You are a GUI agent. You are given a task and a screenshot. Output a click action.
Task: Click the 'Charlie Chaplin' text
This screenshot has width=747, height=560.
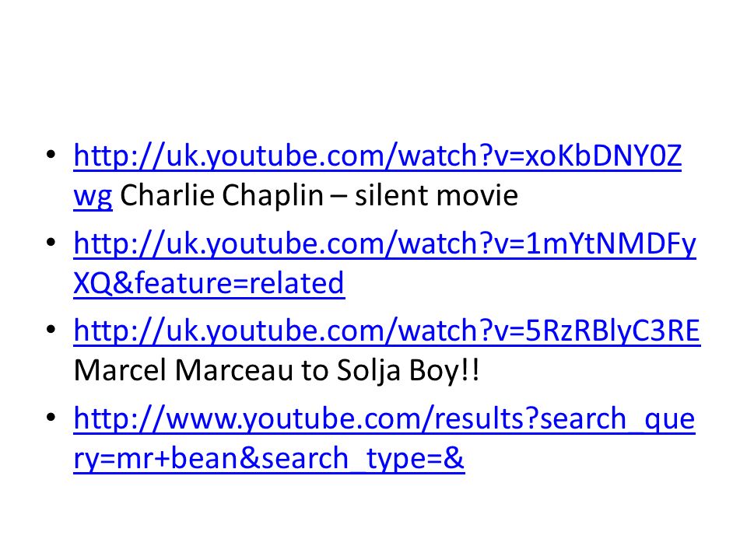(222, 195)
